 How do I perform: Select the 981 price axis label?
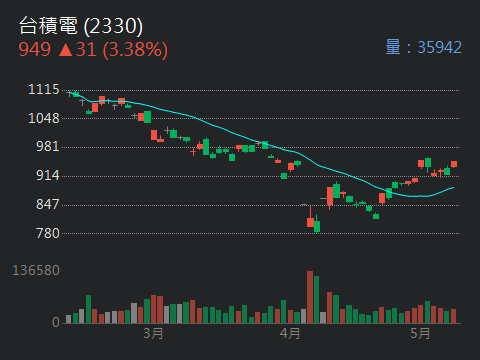coord(48,146)
